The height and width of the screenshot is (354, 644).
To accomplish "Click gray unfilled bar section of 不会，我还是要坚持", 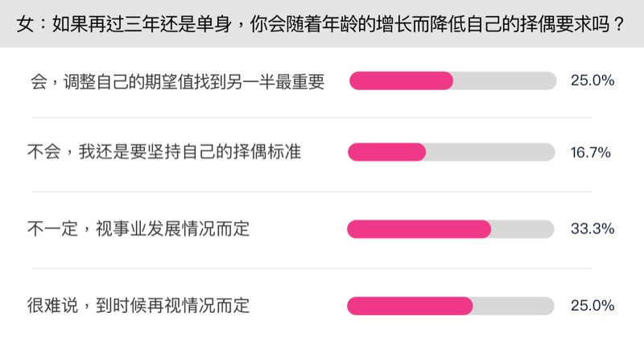I will [490, 152].
